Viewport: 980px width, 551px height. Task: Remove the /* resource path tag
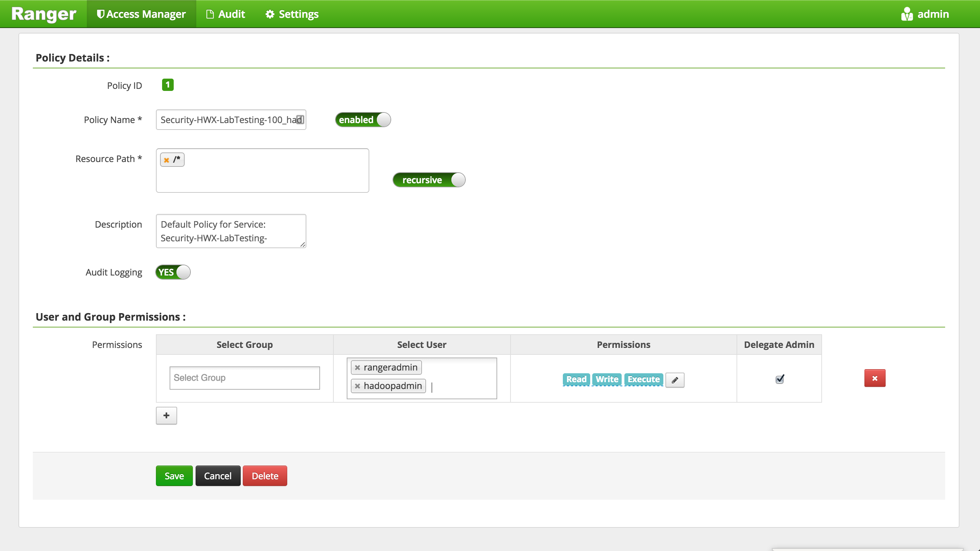point(166,160)
